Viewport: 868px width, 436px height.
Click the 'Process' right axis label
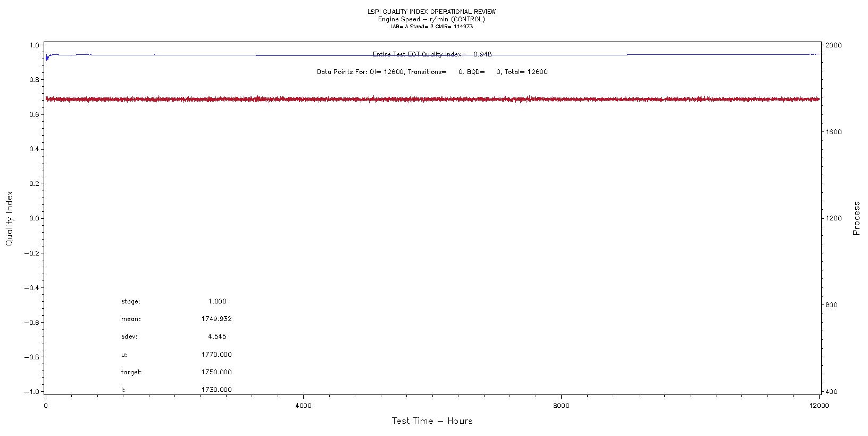coord(856,218)
